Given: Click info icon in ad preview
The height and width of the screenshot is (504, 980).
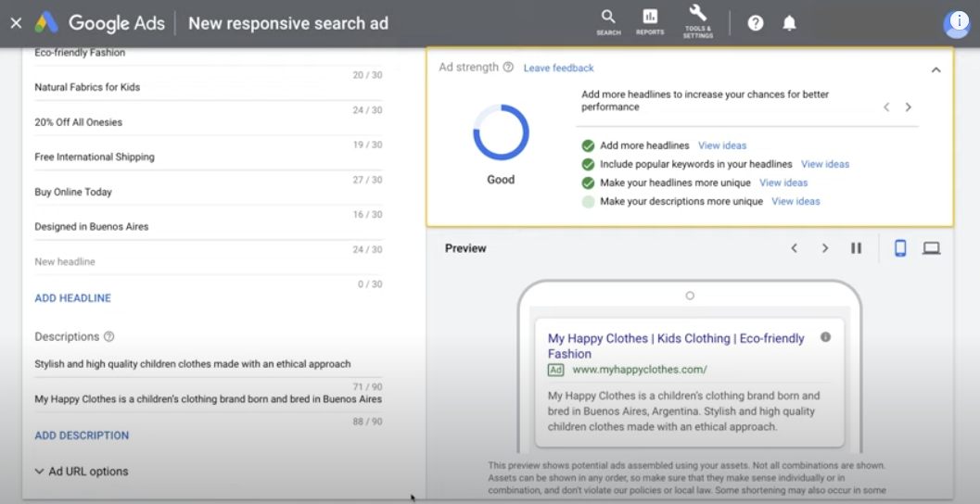Looking at the screenshot, I should click(825, 337).
